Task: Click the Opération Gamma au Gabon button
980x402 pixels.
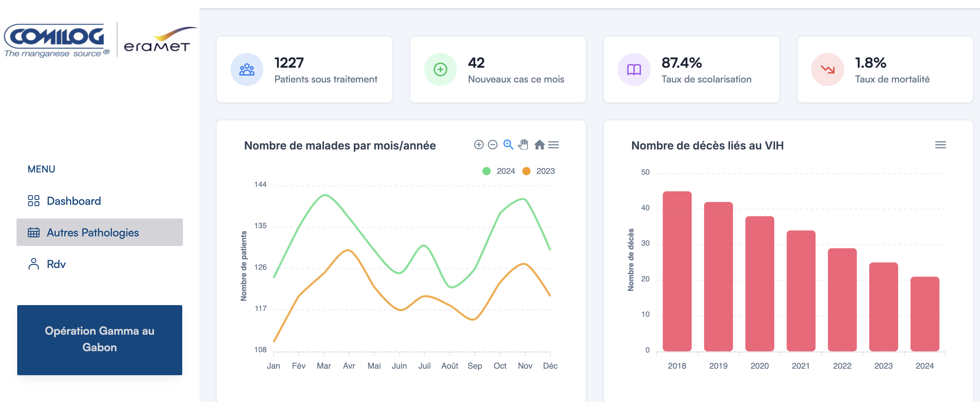Action: (x=100, y=340)
